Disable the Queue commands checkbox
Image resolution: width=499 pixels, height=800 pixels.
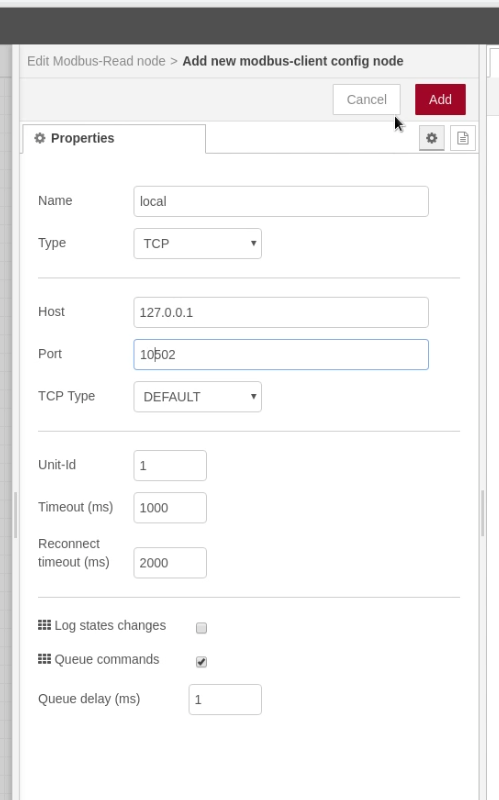tap(202, 662)
